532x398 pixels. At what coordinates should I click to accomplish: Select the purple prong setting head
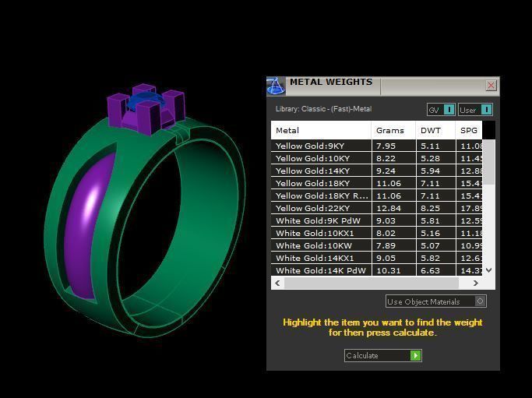pyautogui.click(x=146, y=109)
